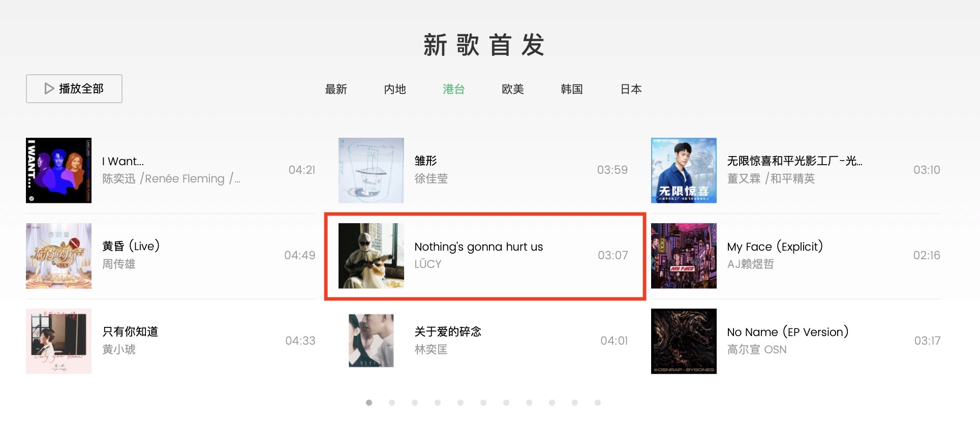The height and width of the screenshot is (423, 980).
Task: Jump to the last carousel page dot
Action: (x=598, y=403)
